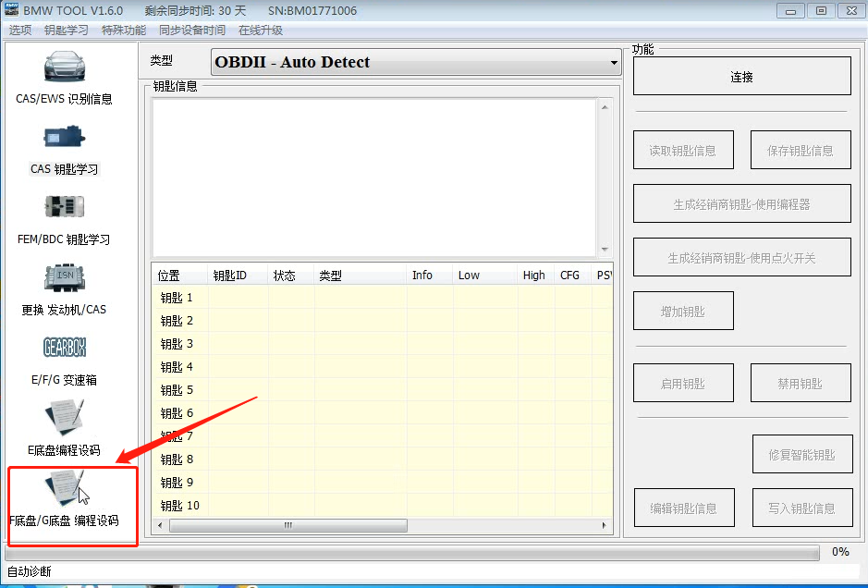Click inside the 钥匙信息 text area
868x588 pixels.
tap(374, 178)
